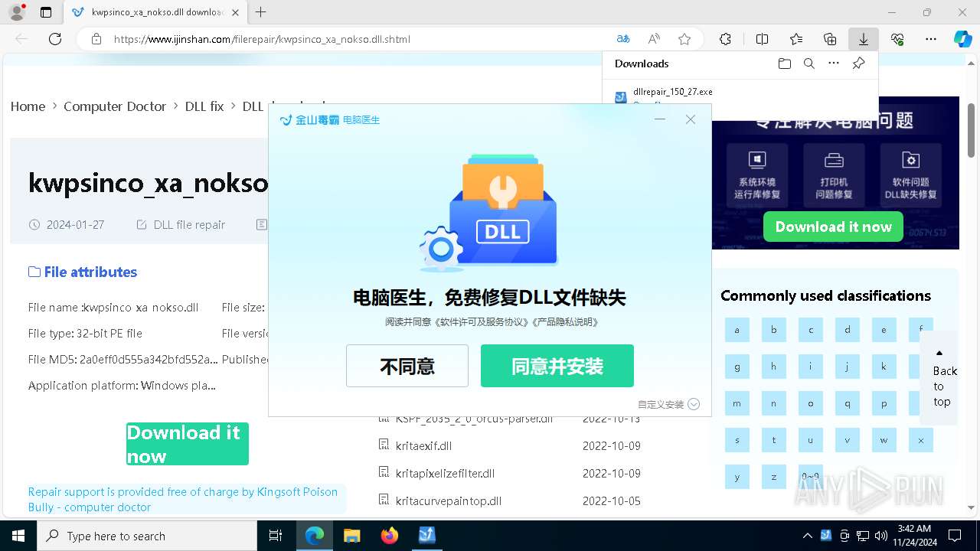Open dllrepair_150_27.exe download entry
980x551 pixels.
tap(672, 92)
